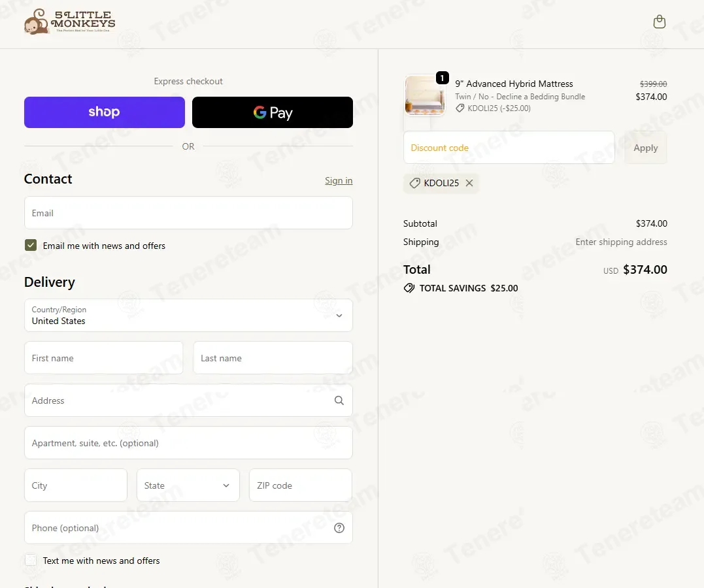Check Text me with news and offers

31,560
